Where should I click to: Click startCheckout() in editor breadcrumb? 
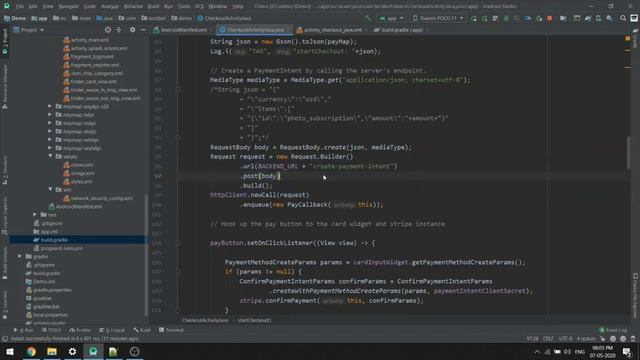tap(254, 320)
